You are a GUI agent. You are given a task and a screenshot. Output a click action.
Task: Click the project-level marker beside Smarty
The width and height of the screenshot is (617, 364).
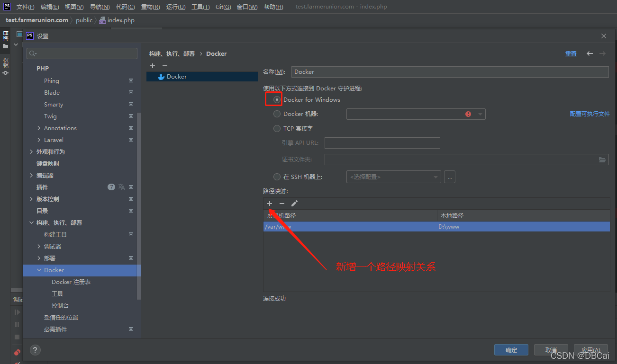pyautogui.click(x=131, y=105)
